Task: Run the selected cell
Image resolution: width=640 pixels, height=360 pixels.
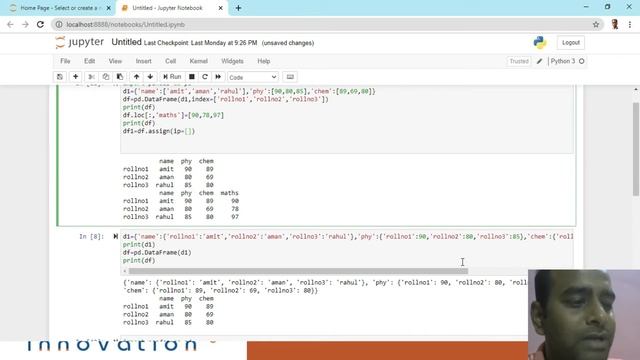Action: coord(172,77)
